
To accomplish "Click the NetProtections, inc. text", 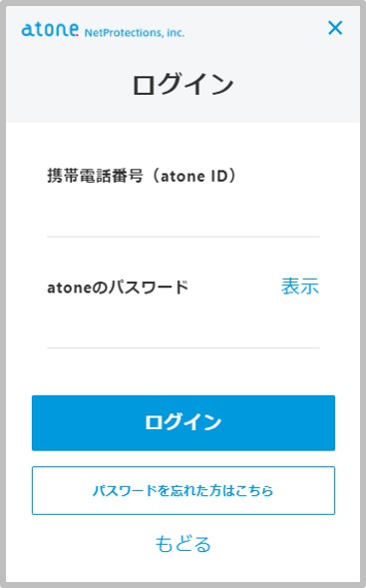I will [x=135, y=33].
